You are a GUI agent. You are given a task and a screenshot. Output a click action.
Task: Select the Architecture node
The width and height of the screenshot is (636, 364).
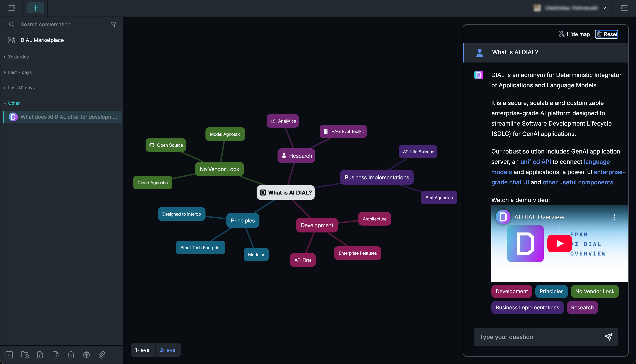pos(374,219)
